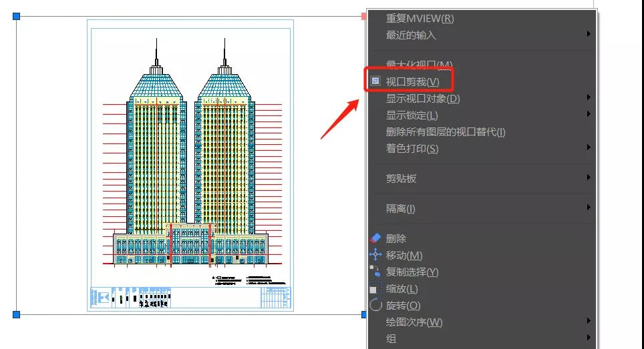The height and width of the screenshot is (349, 644).
Task: Click the left tower in the drawing
Action: [x=156, y=147]
